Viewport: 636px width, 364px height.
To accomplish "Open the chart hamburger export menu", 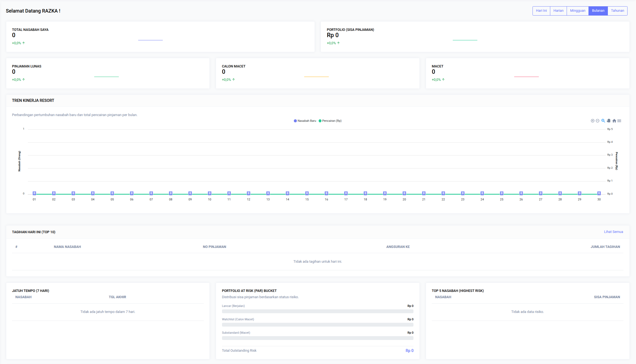I will tap(619, 121).
